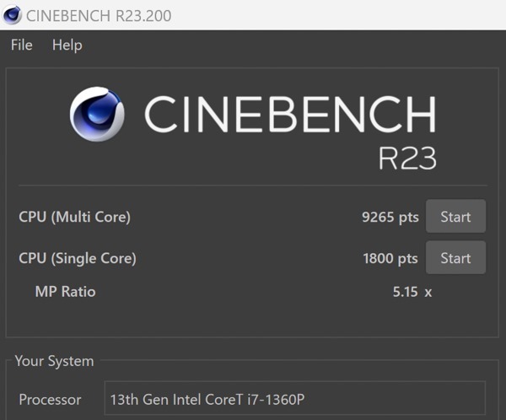Click the 5.15 x ratio value
The height and width of the screenshot is (420, 506).
click(412, 292)
